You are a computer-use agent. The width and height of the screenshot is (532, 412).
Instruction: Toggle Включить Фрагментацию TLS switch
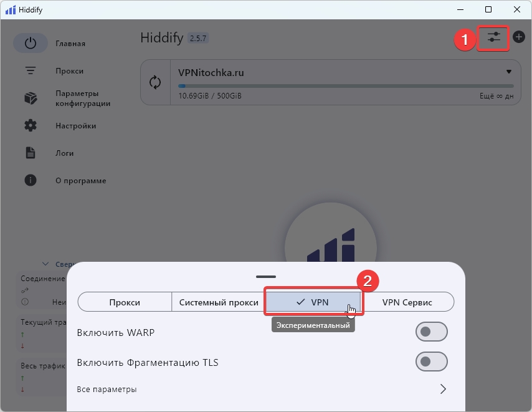point(431,362)
